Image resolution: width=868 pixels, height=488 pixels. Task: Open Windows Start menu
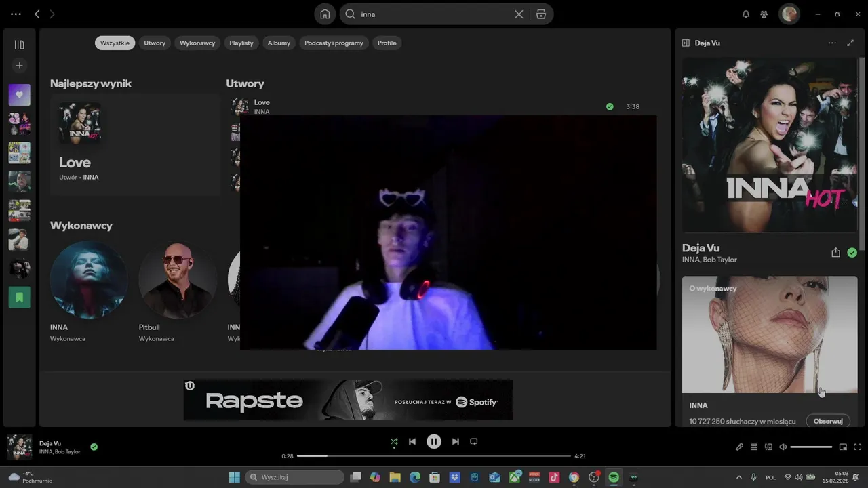pos(235,477)
